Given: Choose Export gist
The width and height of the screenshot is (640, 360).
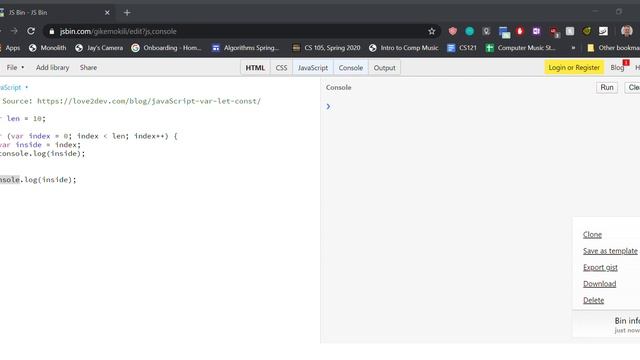Looking at the screenshot, I should pyautogui.click(x=600, y=267).
